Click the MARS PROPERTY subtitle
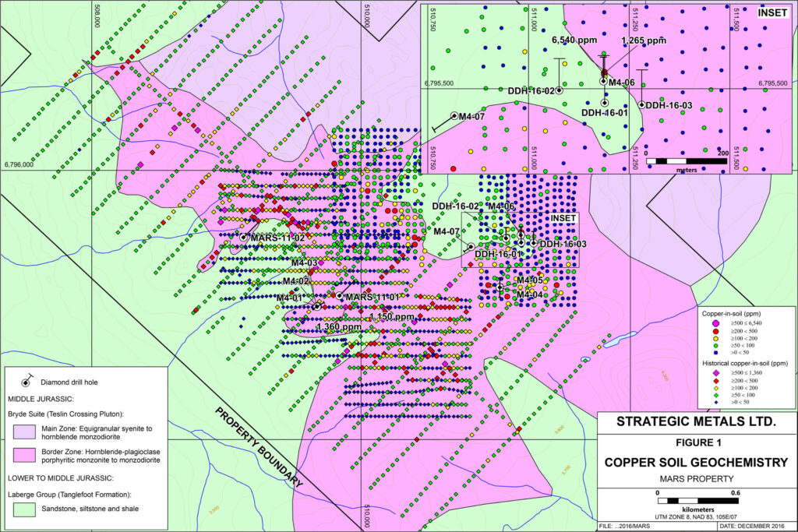This screenshot has width=798, height=532. [696, 479]
